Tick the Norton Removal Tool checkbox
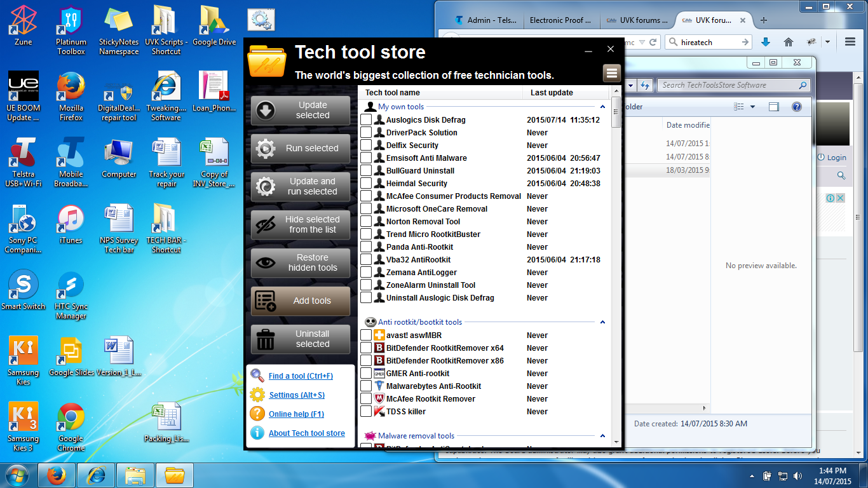 click(366, 221)
